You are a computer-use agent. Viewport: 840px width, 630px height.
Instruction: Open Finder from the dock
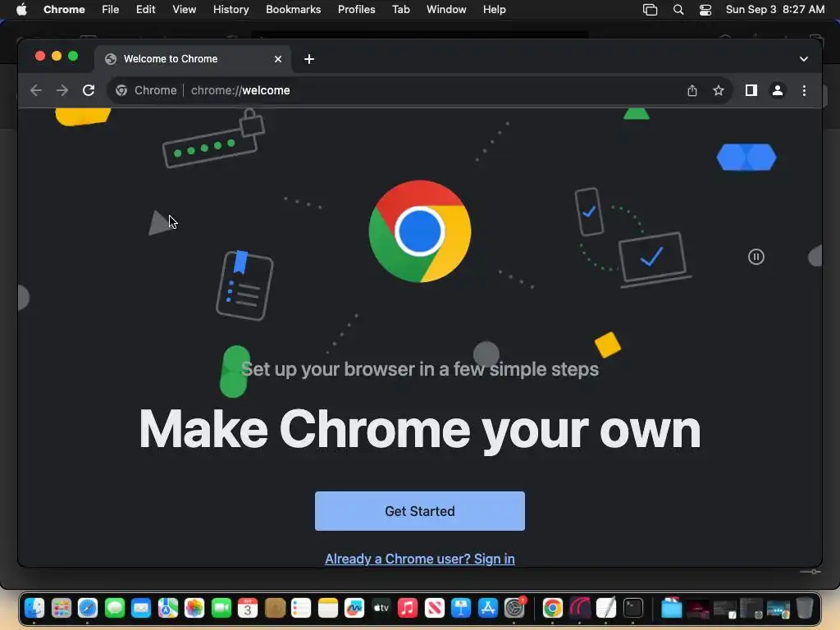[x=34, y=608]
